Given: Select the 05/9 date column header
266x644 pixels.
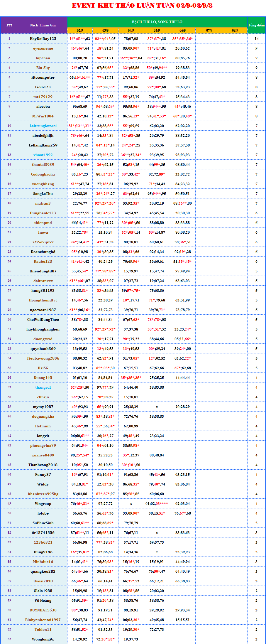Looking at the screenshot, I should point(157,31).
